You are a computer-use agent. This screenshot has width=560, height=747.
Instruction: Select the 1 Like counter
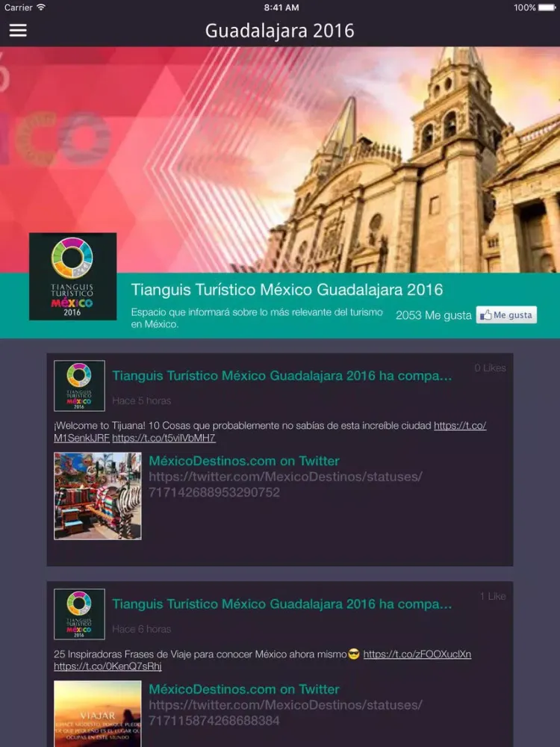pyautogui.click(x=493, y=596)
